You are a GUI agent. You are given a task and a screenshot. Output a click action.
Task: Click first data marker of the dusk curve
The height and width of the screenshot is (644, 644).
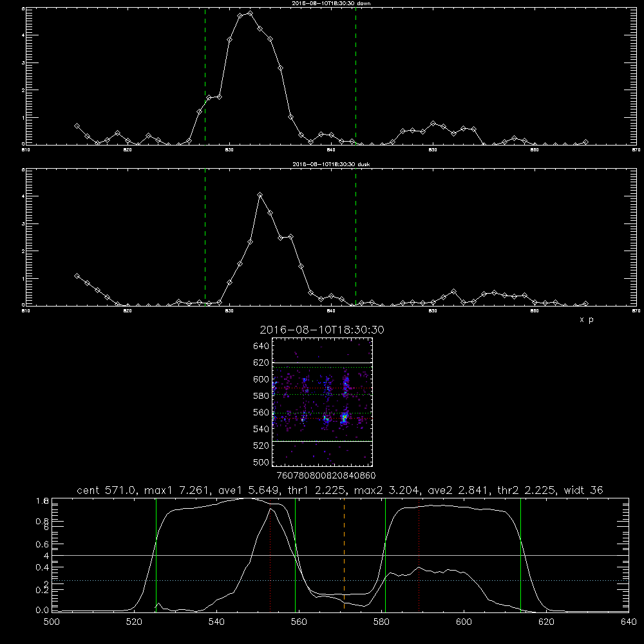(77, 276)
